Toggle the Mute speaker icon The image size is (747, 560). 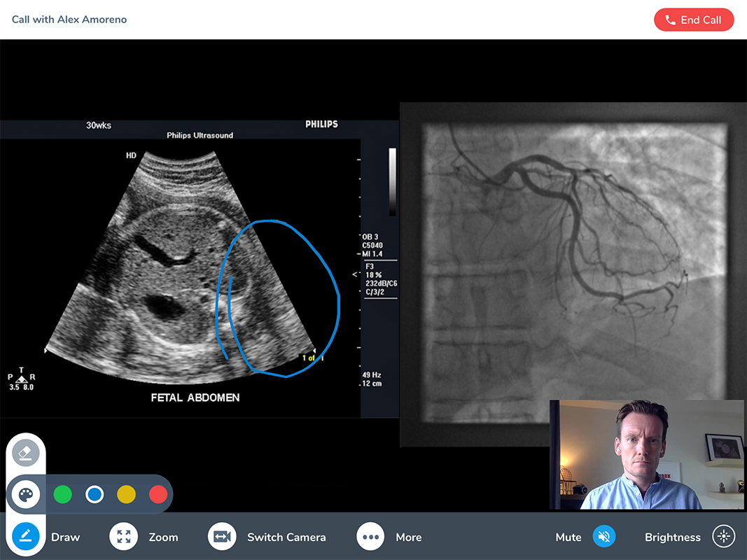(604, 537)
